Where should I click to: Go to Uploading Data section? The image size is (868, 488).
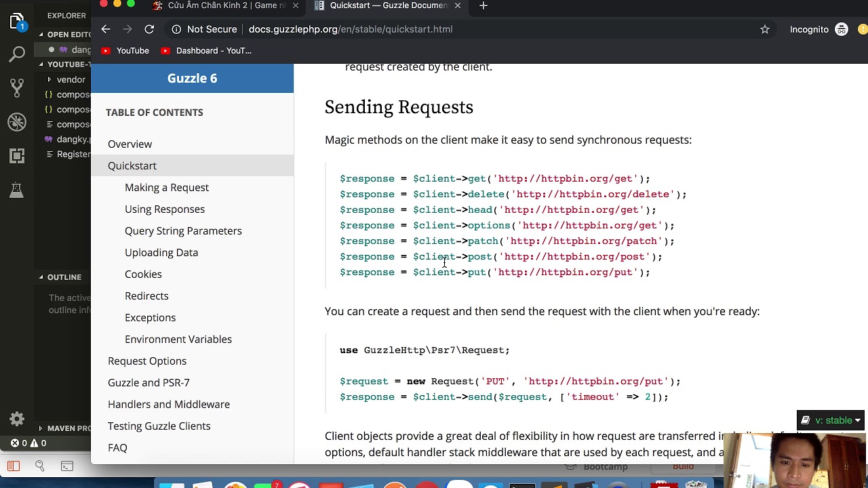[161, 252]
